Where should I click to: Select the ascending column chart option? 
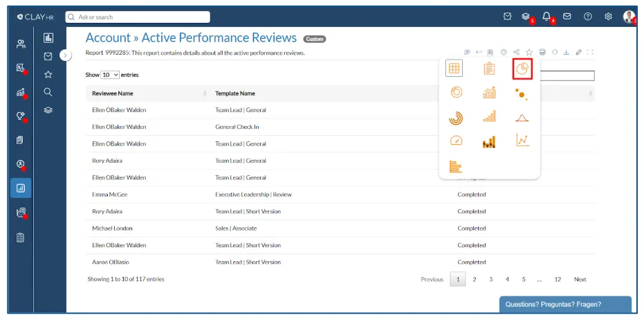click(489, 116)
